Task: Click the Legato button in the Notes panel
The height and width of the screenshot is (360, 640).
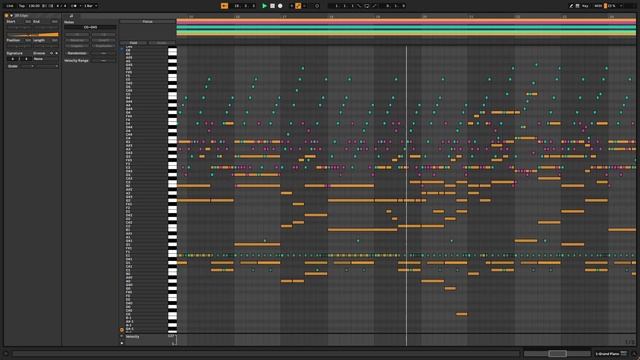Action: click(x=77, y=46)
